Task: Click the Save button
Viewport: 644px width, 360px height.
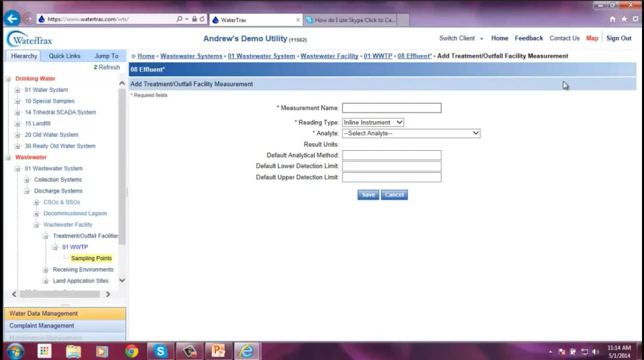Action: pyautogui.click(x=368, y=195)
